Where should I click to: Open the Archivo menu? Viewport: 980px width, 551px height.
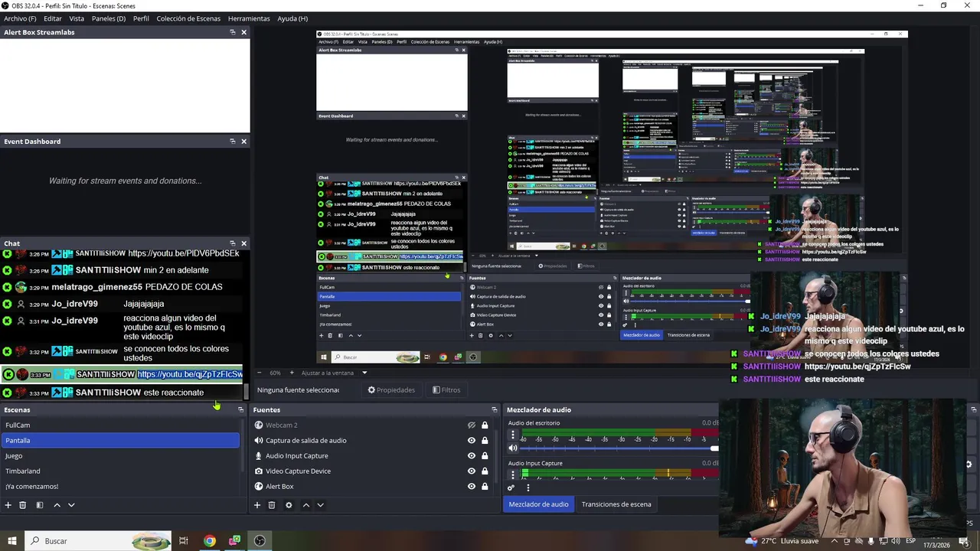[x=20, y=18]
